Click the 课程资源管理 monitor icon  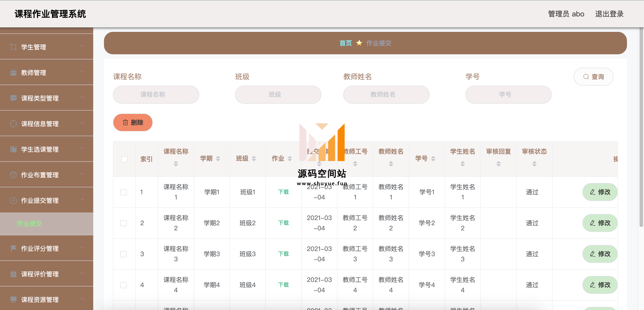pos(13,299)
